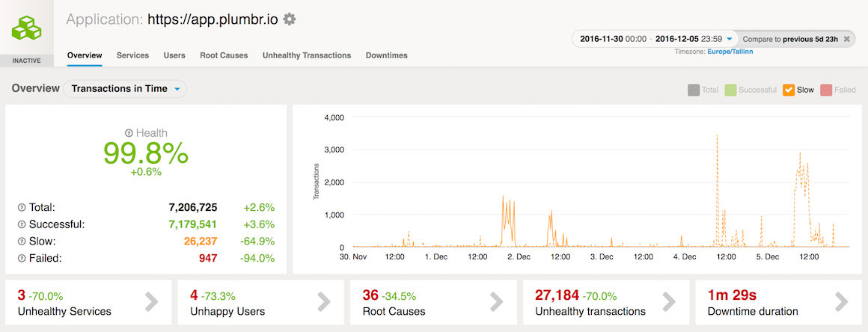Click the 5. Dec axis label

click(768, 256)
